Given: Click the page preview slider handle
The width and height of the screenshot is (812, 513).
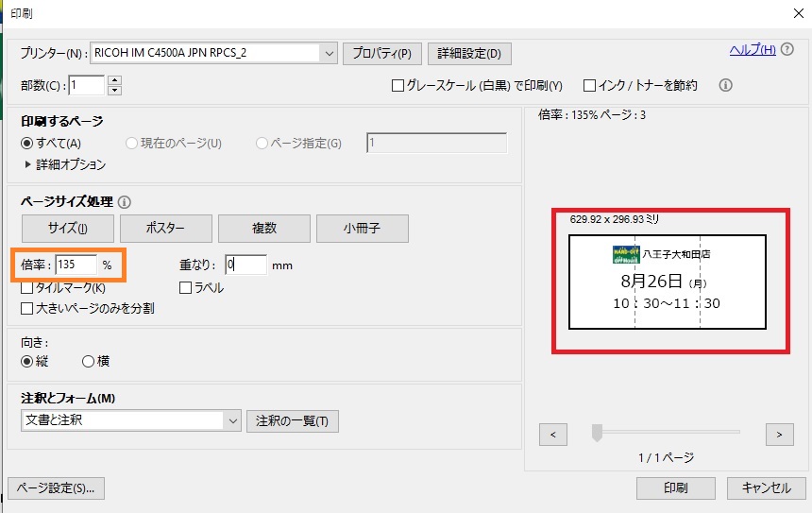Looking at the screenshot, I should click(x=597, y=433).
